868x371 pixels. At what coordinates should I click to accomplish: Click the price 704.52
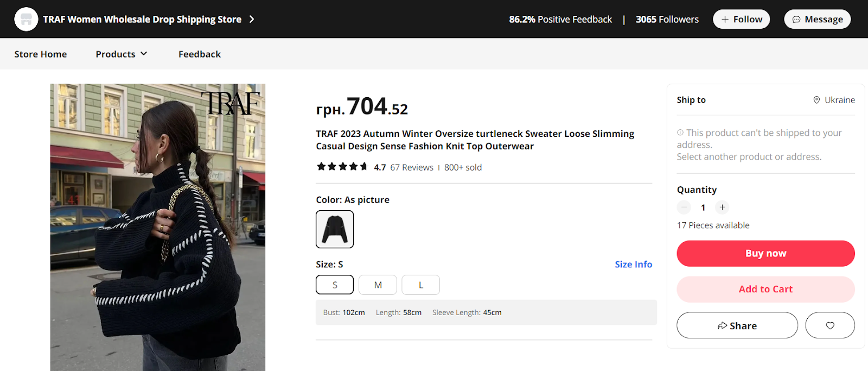pos(362,106)
